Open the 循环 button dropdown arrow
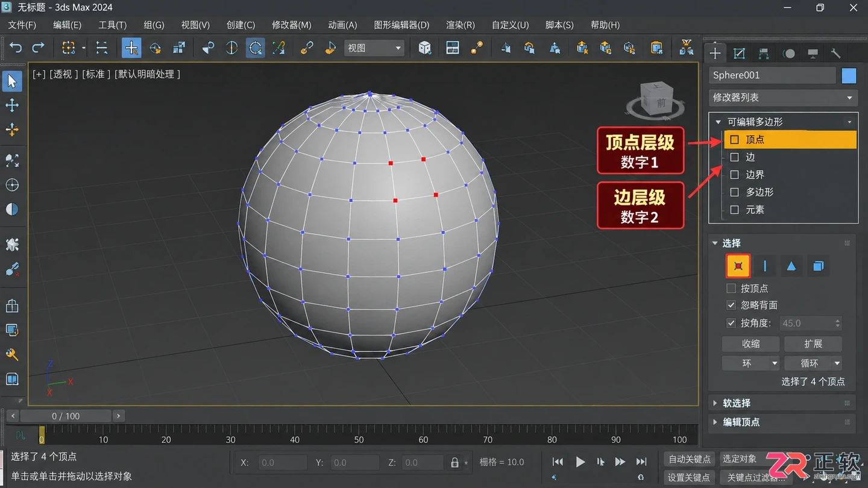Screen dimensions: 868x488 point(837,363)
